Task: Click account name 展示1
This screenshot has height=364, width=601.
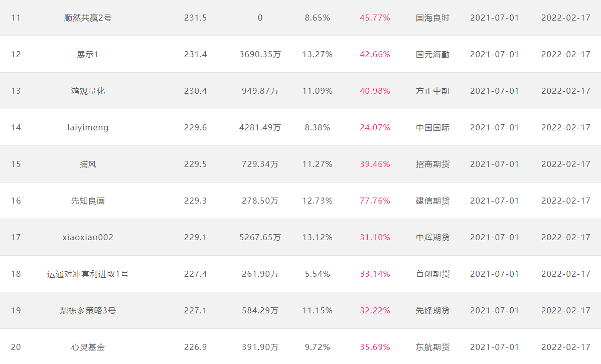Action: [88, 55]
